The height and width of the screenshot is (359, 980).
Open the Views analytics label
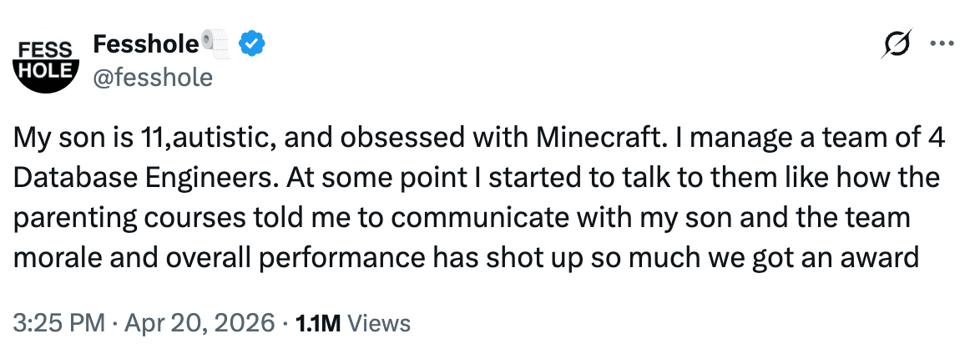coord(377,323)
